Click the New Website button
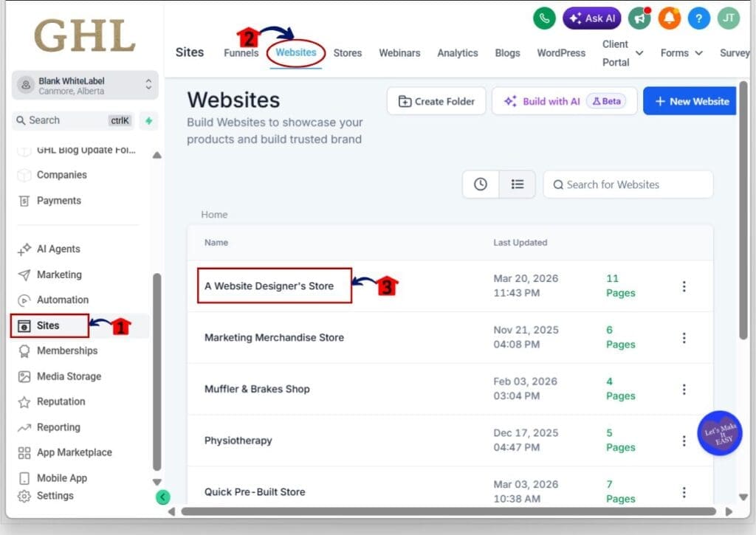 691,101
